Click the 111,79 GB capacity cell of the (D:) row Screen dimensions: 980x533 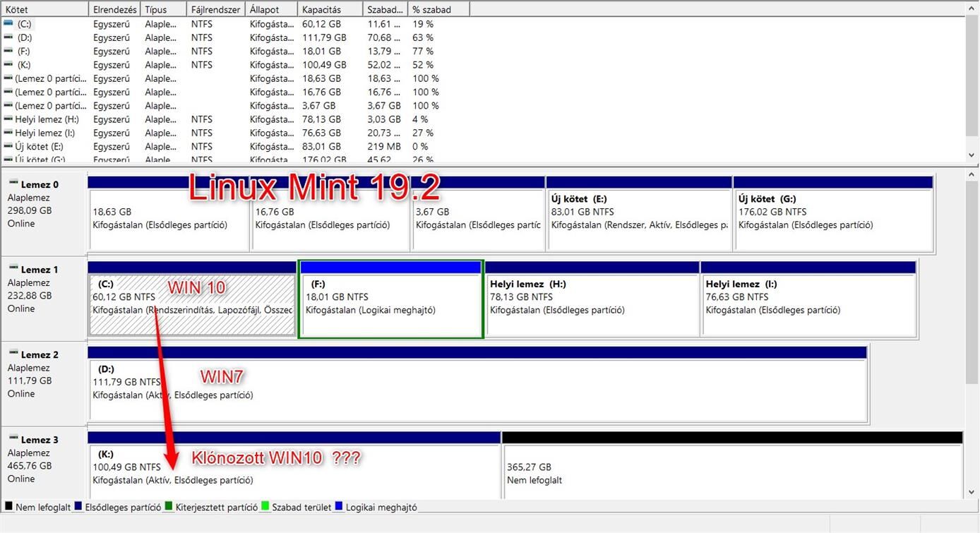[324, 37]
